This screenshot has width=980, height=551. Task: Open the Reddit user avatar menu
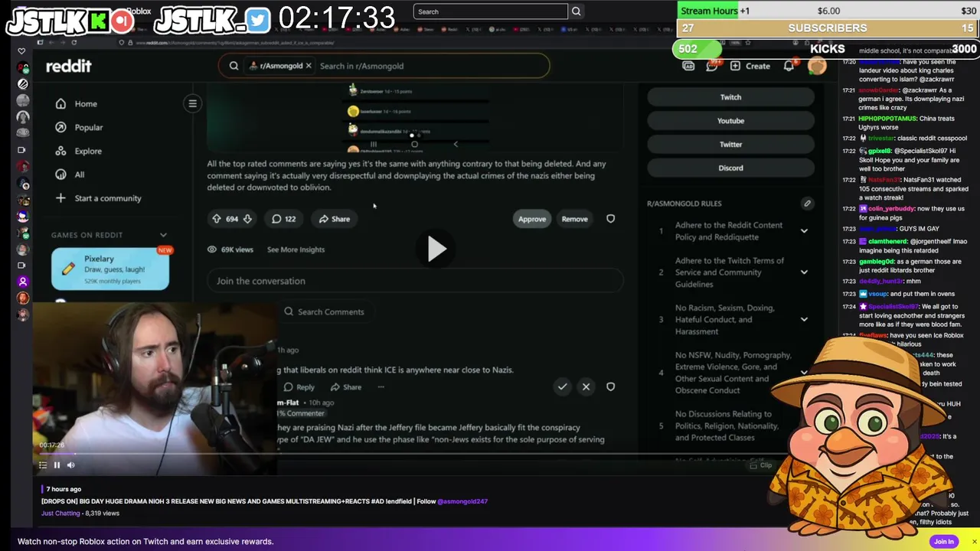(817, 67)
